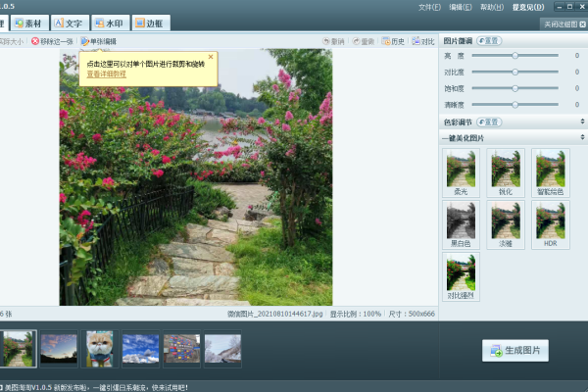The width and height of the screenshot is (588, 392).
Task: Select the snowy trees thumbnail
Action: click(x=222, y=349)
